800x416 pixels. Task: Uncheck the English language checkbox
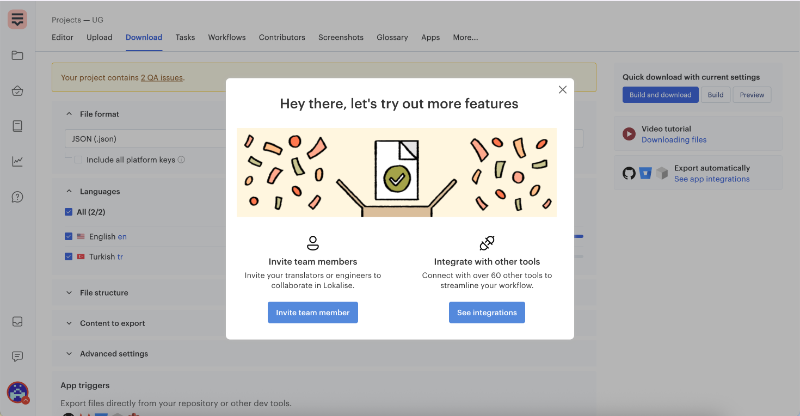(x=68, y=236)
